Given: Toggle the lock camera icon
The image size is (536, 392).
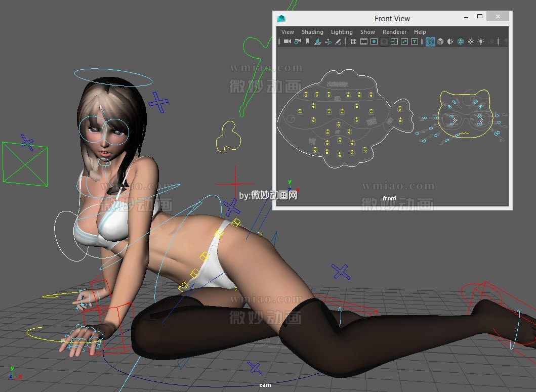Looking at the screenshot, I should [297, 41].
